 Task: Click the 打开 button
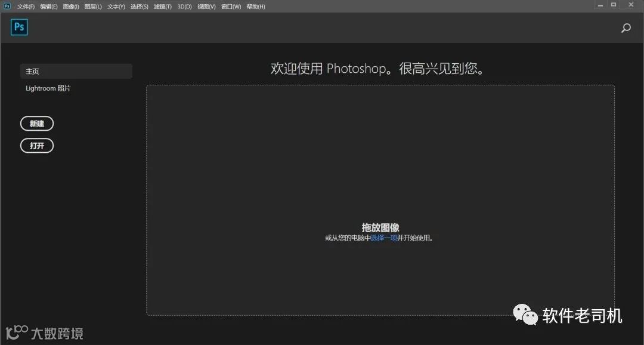37,146
